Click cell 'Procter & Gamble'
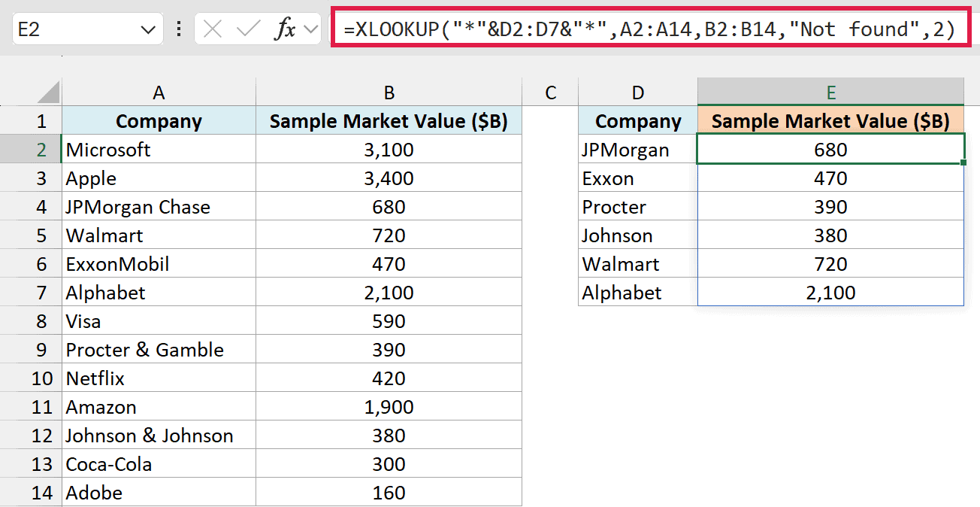 click(159, 350)
